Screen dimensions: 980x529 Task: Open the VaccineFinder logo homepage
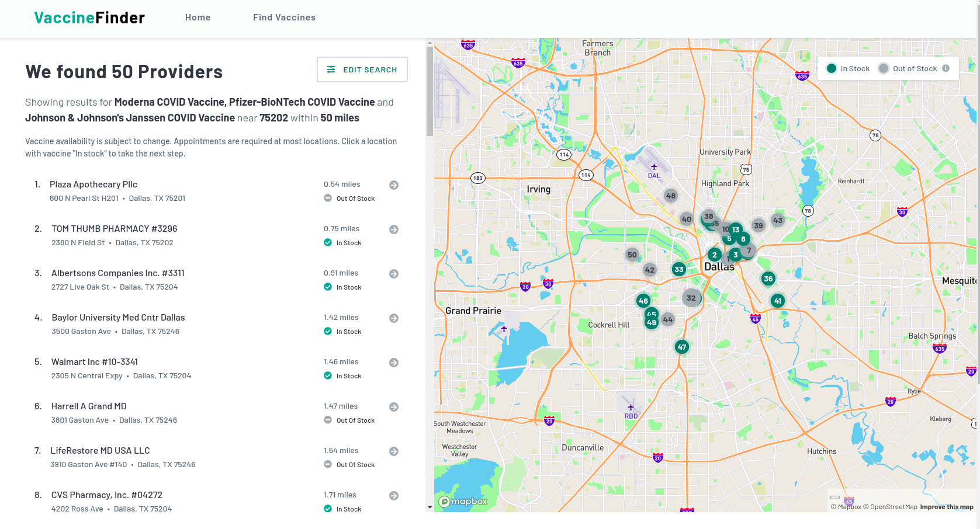pyautogui.click(x=89, y=18)
